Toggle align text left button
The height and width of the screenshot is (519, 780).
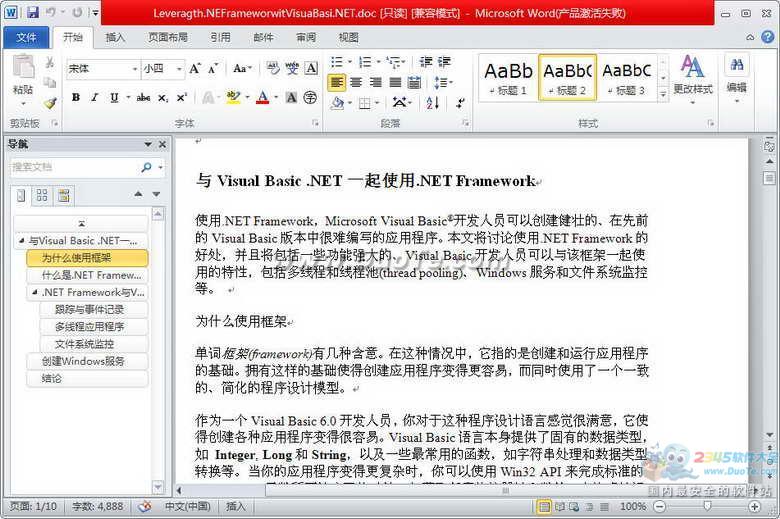pos(337,82)
